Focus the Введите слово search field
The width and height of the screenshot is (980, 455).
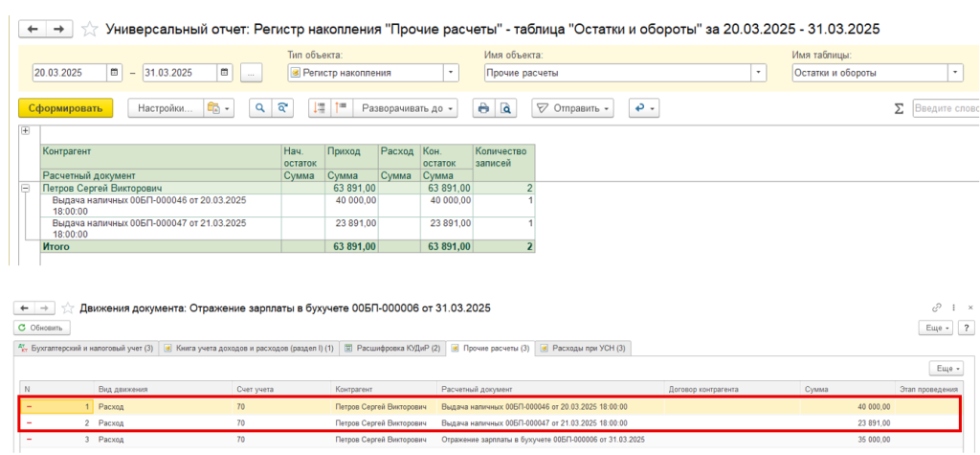pos(947,108)
